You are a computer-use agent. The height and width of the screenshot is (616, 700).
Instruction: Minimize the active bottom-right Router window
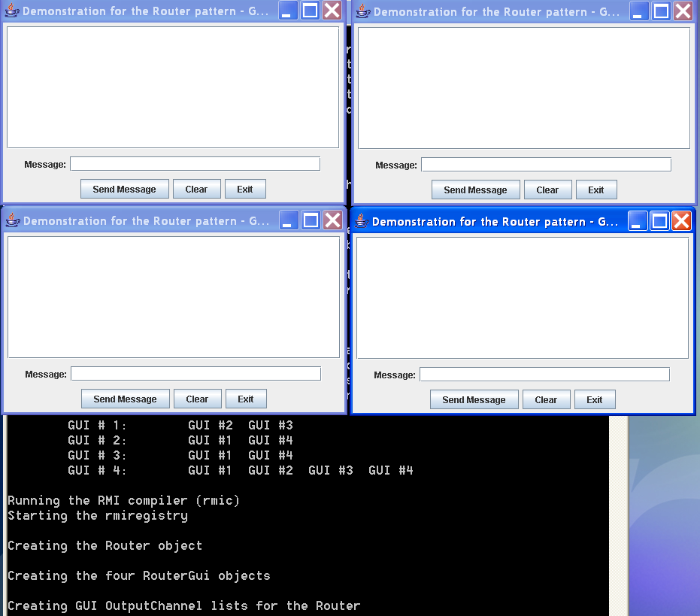[638, 221]
